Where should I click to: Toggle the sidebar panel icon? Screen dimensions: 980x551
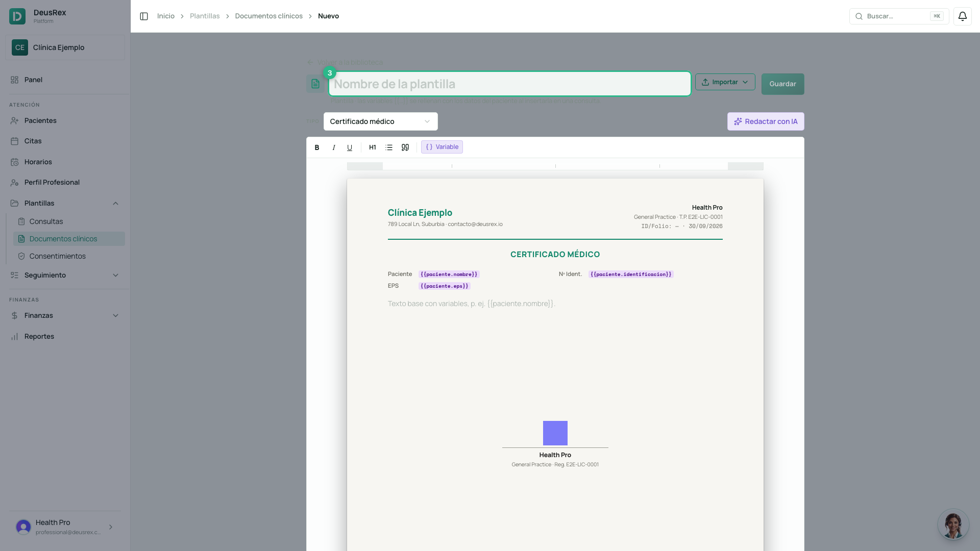pos(144,16)
